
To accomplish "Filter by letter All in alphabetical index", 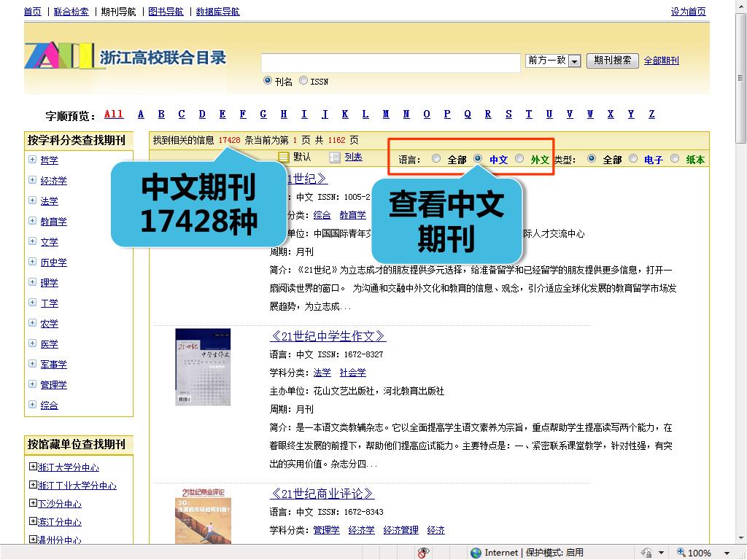I will pyautogui.click(x=113, y=114).
